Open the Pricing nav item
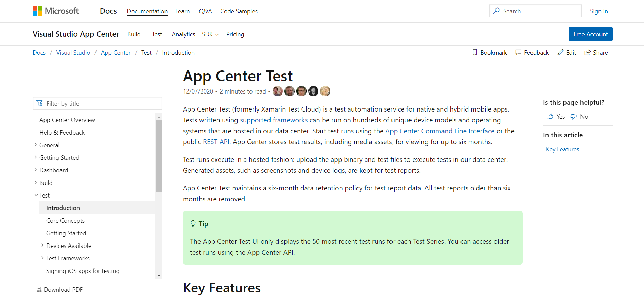644x305 pixels. pyautogui.click(x=235, y=34)
